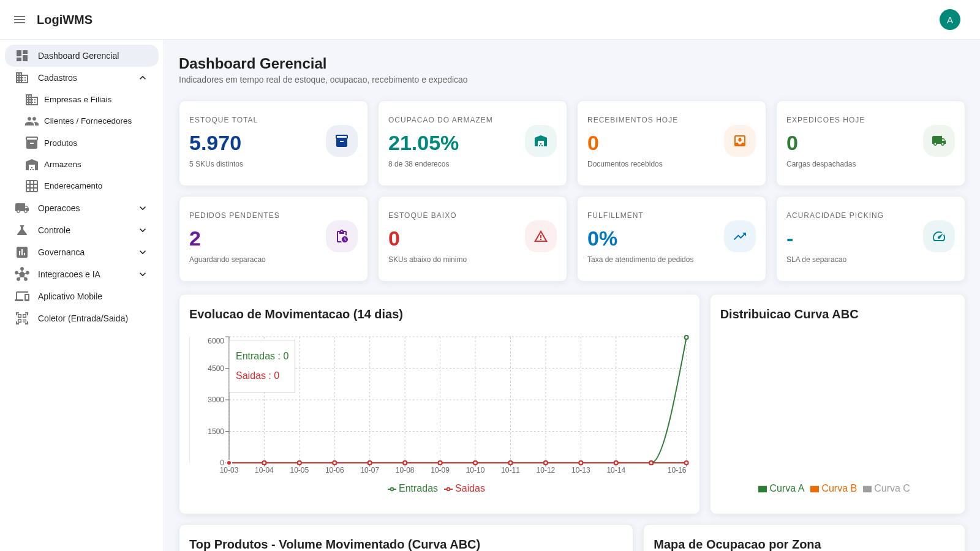The width and height of the screenshot is (980, 551).
Task: Click the Curva A legend swatch
Action: pyautogui.click(x=763, y=489)
